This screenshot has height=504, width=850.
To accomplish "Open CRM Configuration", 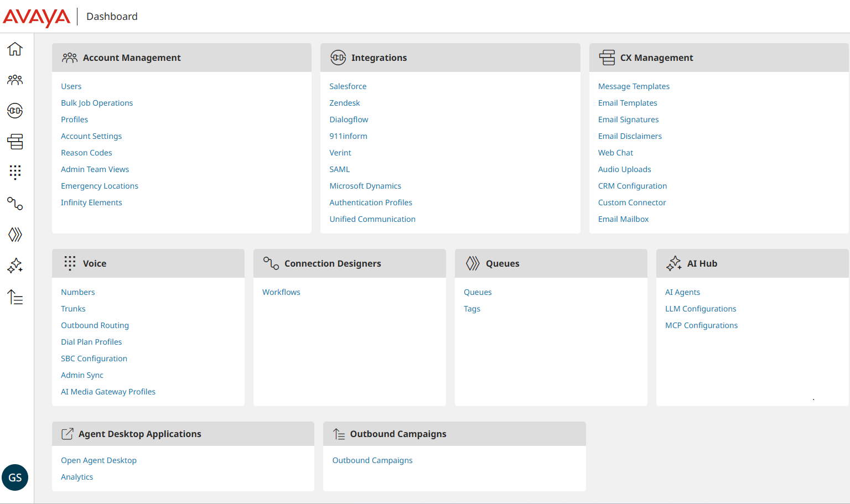I will pos(633,186).
